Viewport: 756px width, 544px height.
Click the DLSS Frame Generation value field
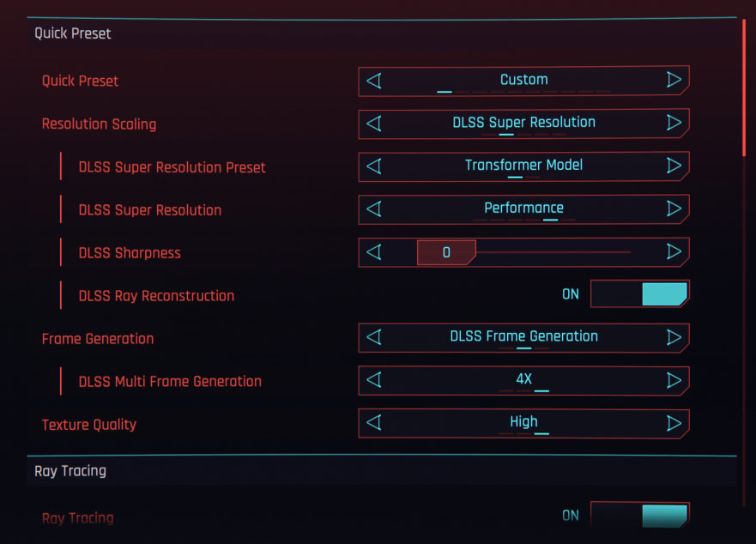523,337
